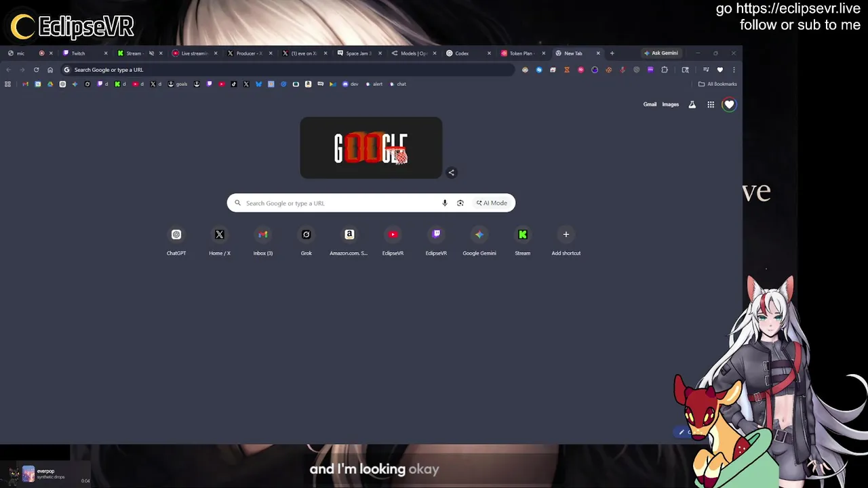Open the 'goals' bookmark

pos(177,84)
